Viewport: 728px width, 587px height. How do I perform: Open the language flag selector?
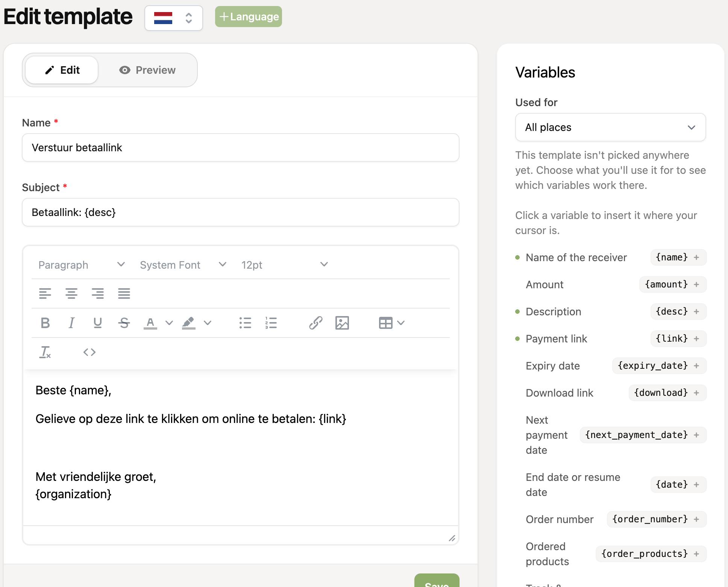(174, 18)
